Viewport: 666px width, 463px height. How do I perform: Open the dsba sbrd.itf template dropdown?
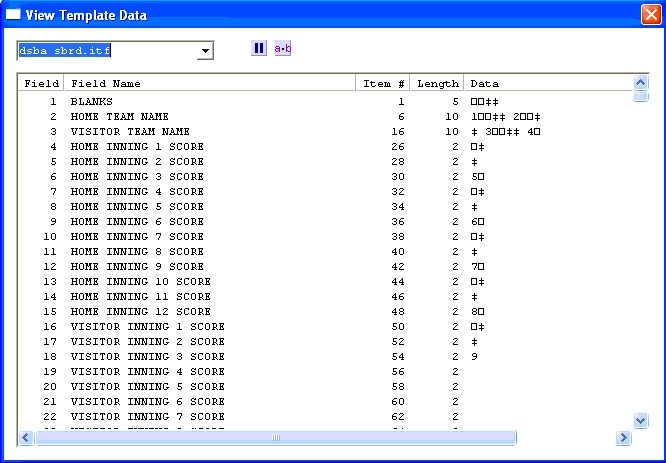pos(205,51)
